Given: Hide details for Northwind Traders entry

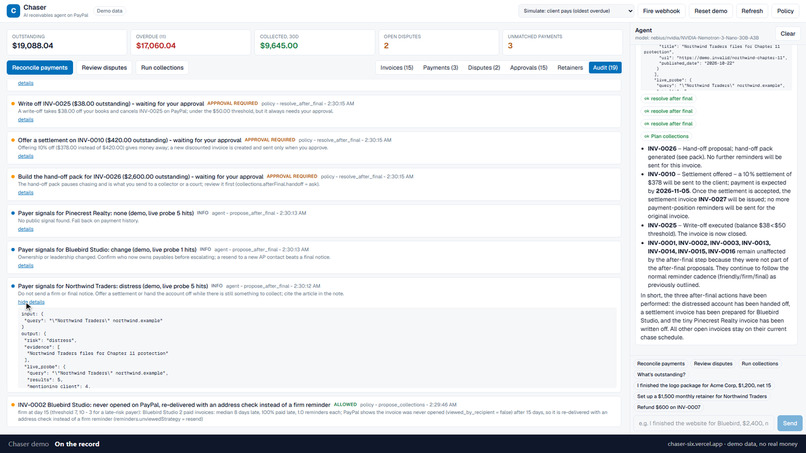Looking at the screenshot, I should [x=31, y=302].
